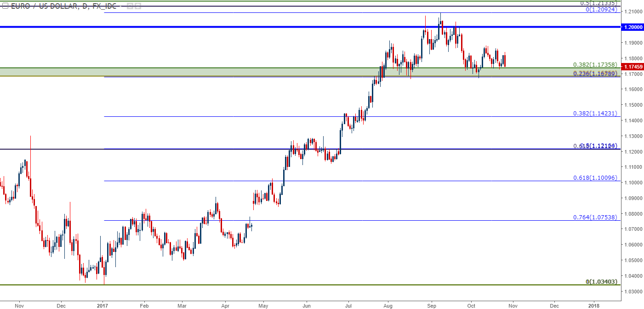Select the EURO / US DOLLAR title text
Viewport: 644px width, 309px height.
coord(43,6)
